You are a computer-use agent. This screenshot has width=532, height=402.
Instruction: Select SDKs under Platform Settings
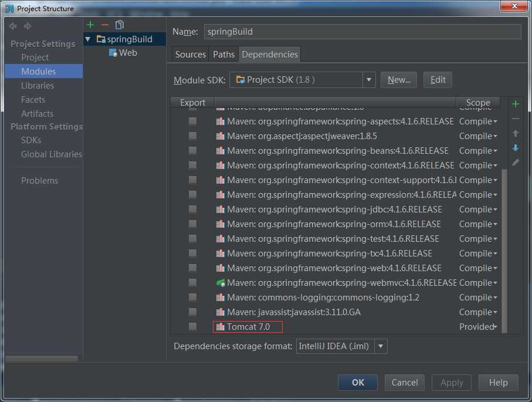[31, 140]
